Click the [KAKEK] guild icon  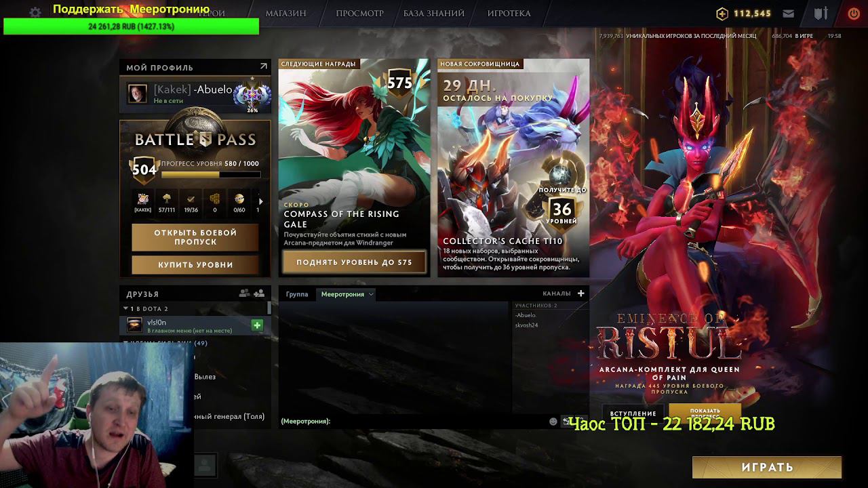[143, 202]
